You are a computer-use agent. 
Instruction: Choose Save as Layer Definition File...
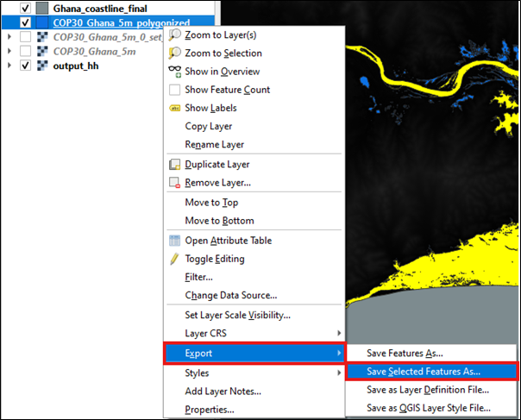[x=431, y=390]
